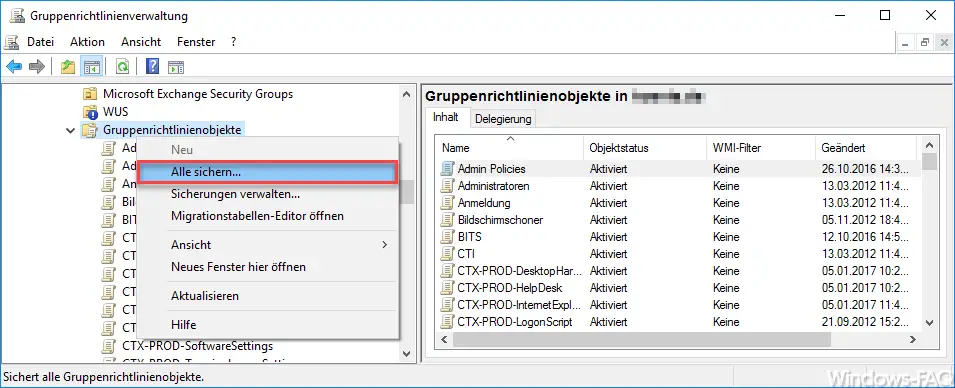955x388 pixels.
Task: Click Aktiviert status in the CTI row
Action: click(608, 253)
